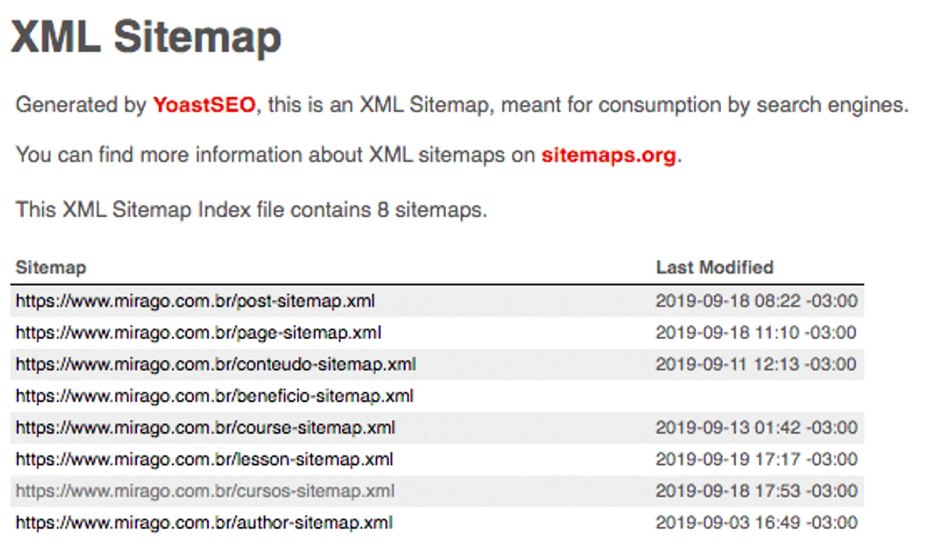The image size is (929, 560).
Task: Click the XML Sitemap page heading
Action: pyautogui.click(x=146, y=37)
